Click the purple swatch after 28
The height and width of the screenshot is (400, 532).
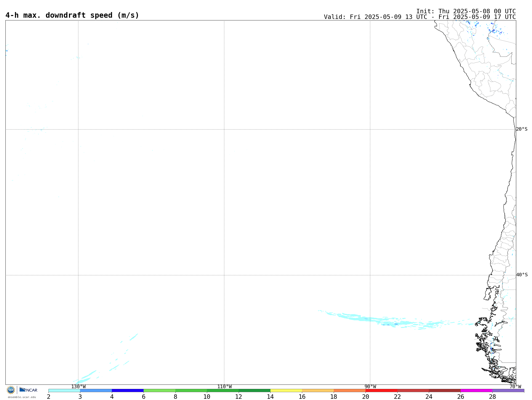point(508,391)
